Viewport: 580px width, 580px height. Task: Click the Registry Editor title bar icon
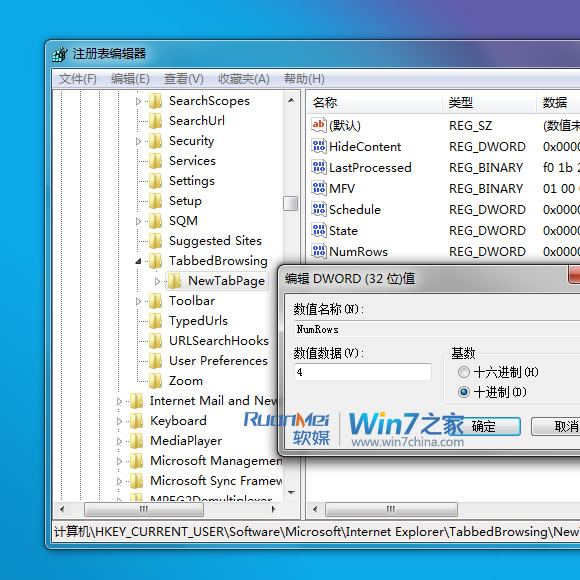pos(60,54)
